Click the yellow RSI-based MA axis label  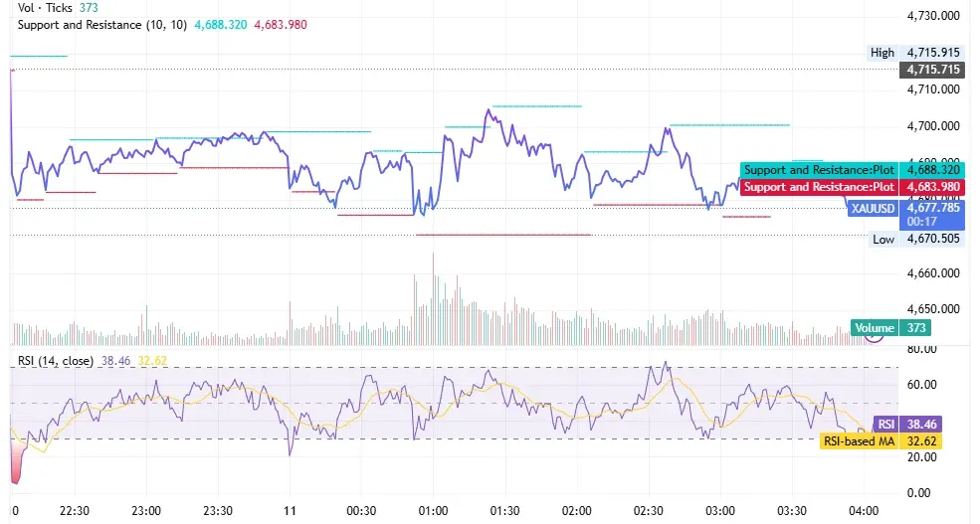pos(882,440)
